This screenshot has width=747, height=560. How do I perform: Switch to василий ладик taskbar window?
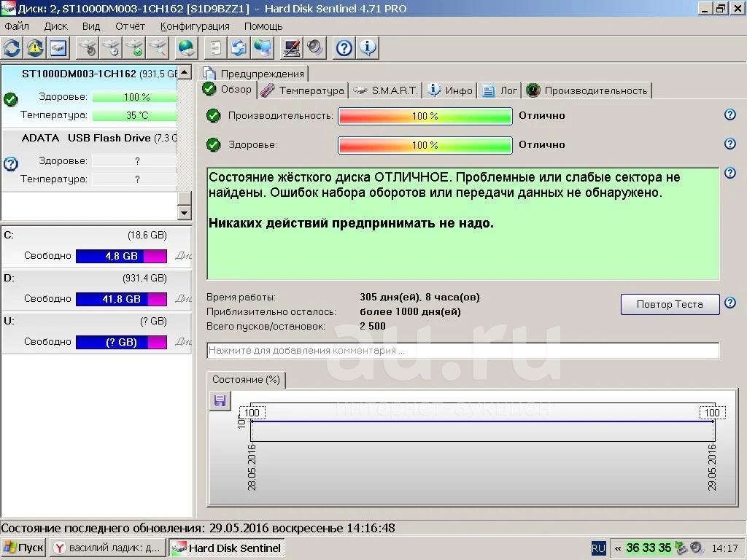108,548
